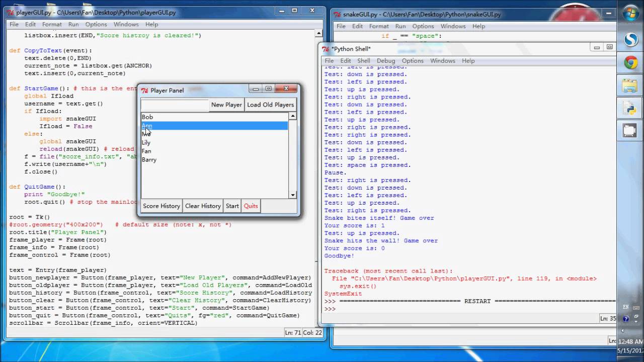The height and width of the screenshot is (362, 644).
Task: Open Format menu in snakeGUI.py window
Action: (x=379, y=26)
